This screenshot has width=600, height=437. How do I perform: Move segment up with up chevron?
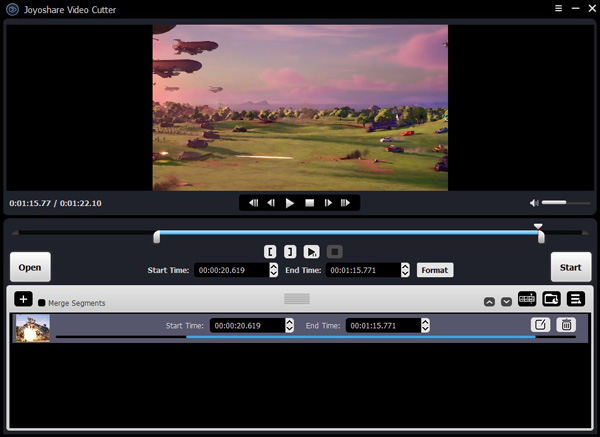click(489, 302)
